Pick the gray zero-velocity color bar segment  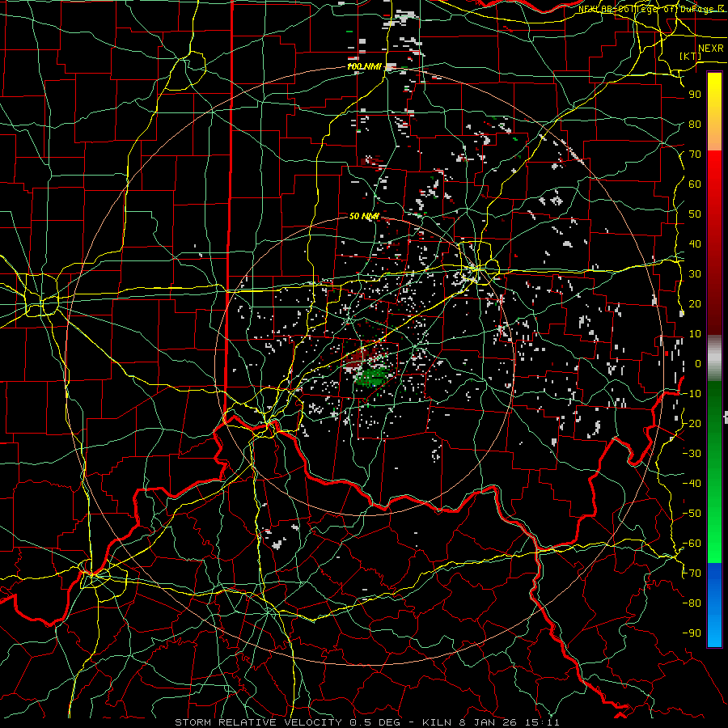coord(714,358)
